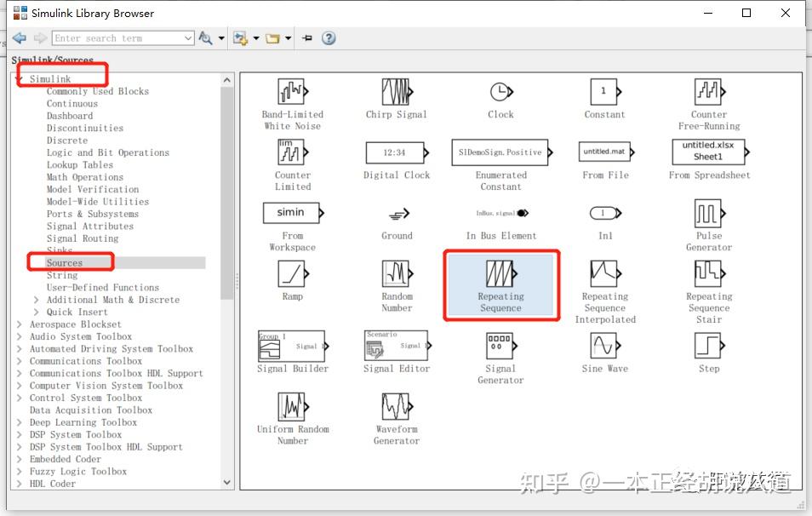Select the Signal Editor block
This screenshot has height=516, width=812.
(397, 346)
